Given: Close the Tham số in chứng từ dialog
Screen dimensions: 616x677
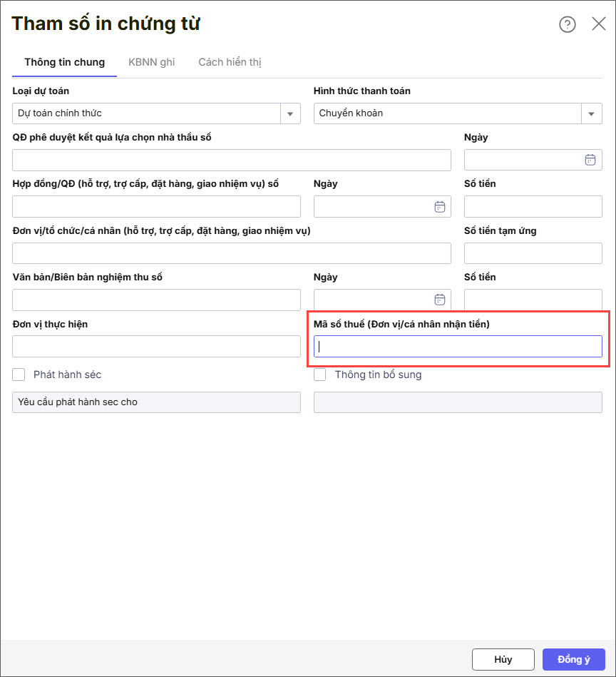Looking at the screenshot, I should (x=599, y=24).
